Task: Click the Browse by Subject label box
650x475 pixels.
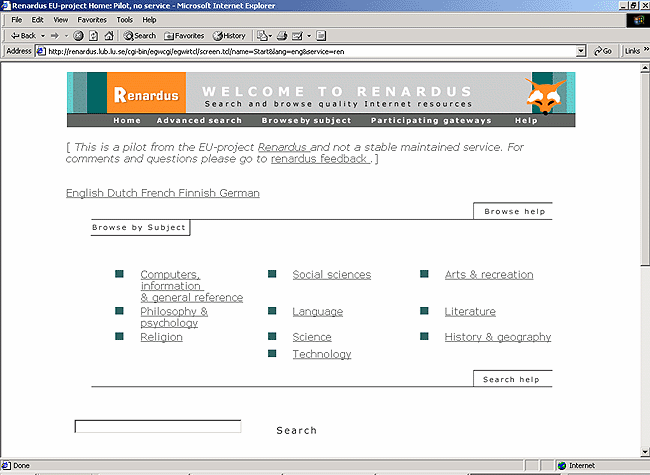Action: click(140, 228)
